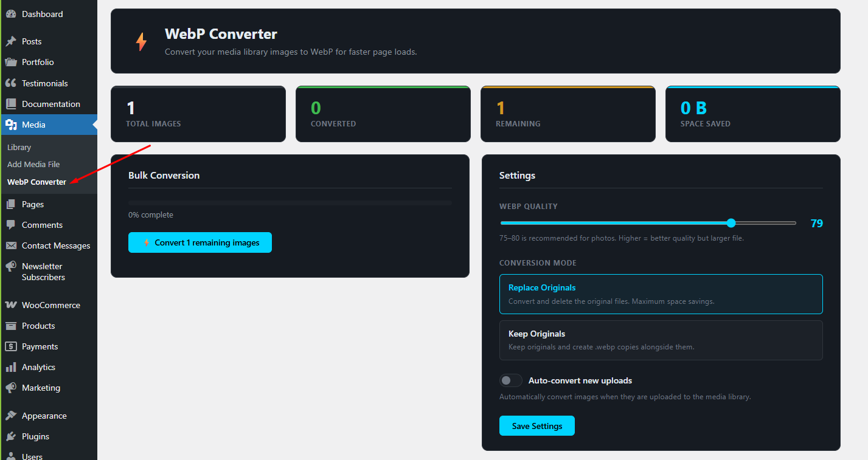Click the Dashboard gauge icon
The image size is (868, 460).
tap(11, 14)
